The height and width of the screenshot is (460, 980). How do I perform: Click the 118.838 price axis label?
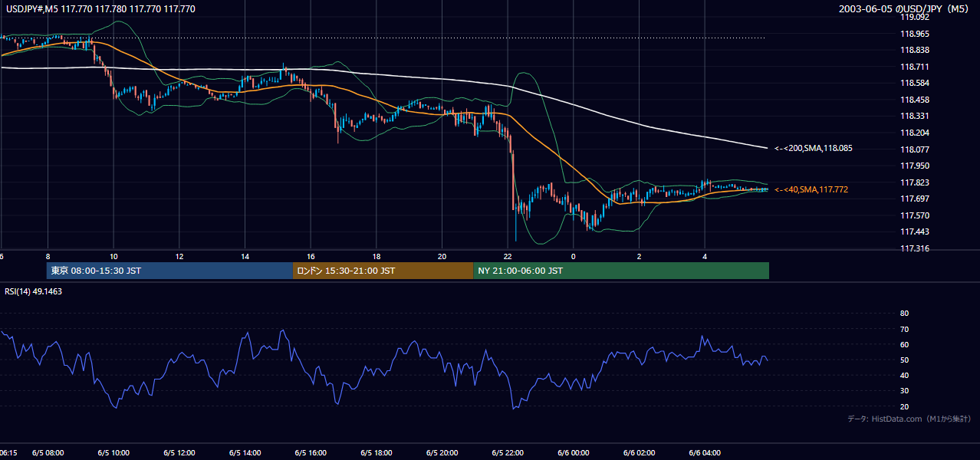click(x=914, y=50)
